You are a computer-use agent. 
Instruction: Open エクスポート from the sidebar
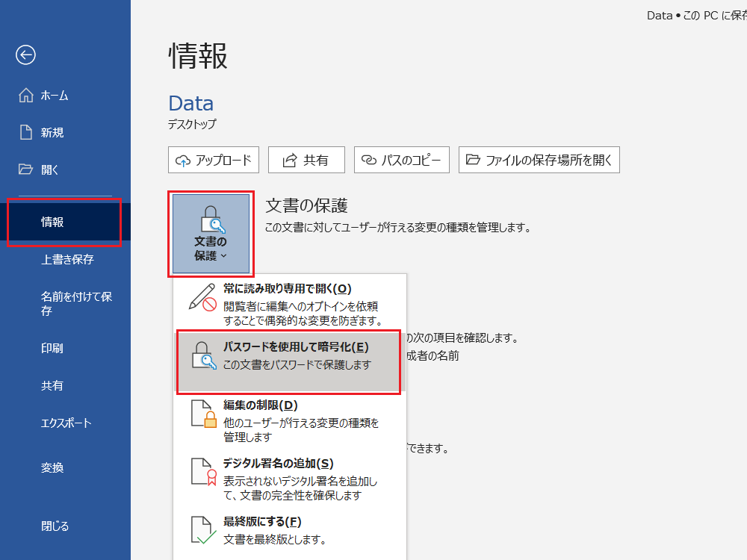click(x=65, y=423)
